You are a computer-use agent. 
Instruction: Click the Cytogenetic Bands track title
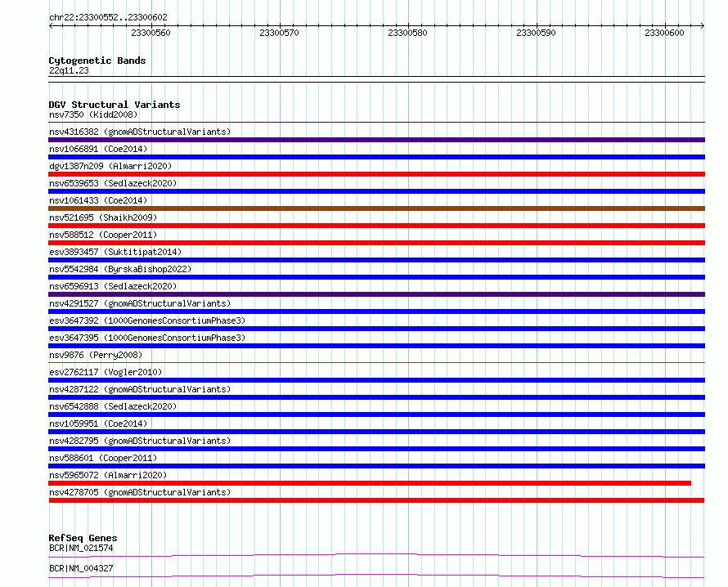pyautogui.click(x=97, y=60)
